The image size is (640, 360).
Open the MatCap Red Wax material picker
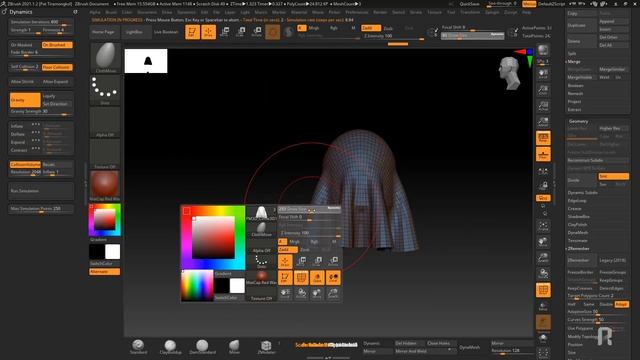(105, 186)
